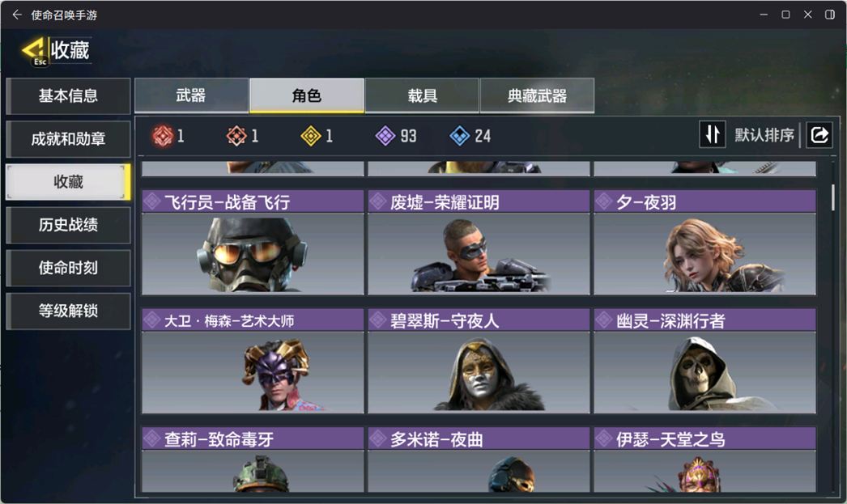
Task: Open the 基本信息 sidebar section
Action: 68,95
